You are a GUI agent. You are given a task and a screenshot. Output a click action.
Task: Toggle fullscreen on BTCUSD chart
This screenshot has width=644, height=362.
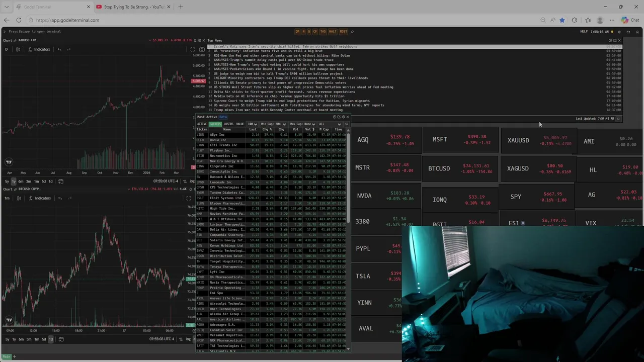pyautogui.click(x=189, y=198)
